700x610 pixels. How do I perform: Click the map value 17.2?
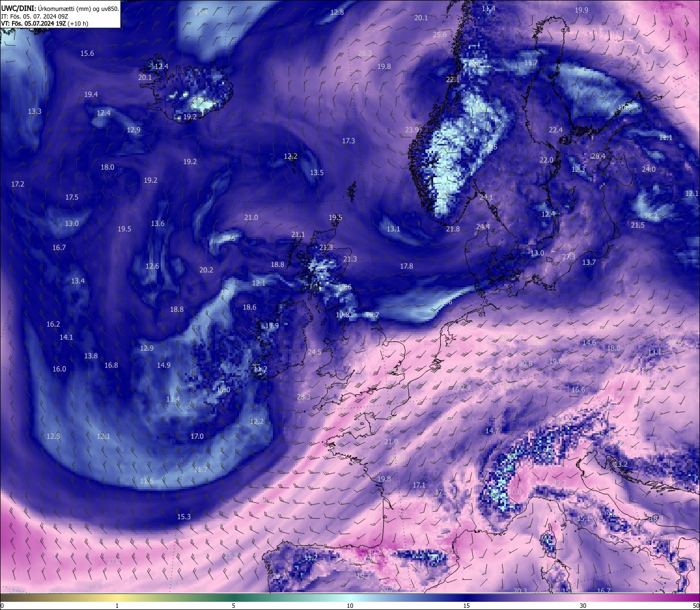[x=17, y=184]
